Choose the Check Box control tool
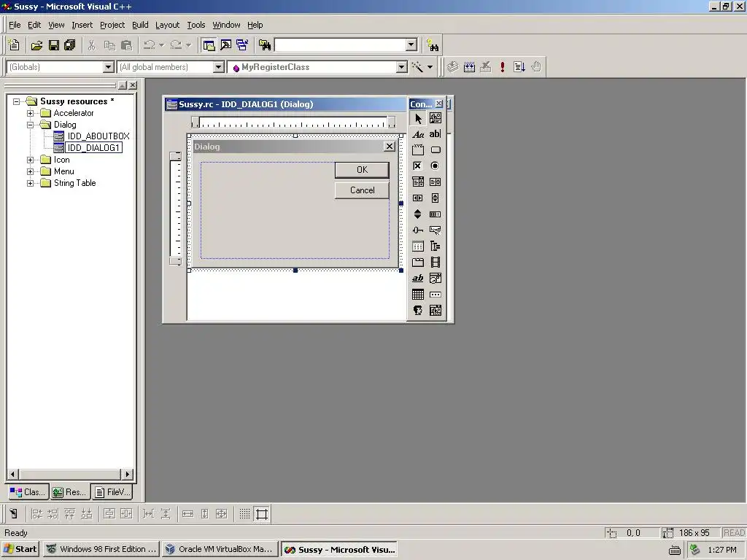The height and width of the screenshot is (560, 747). tap(418, 166)
